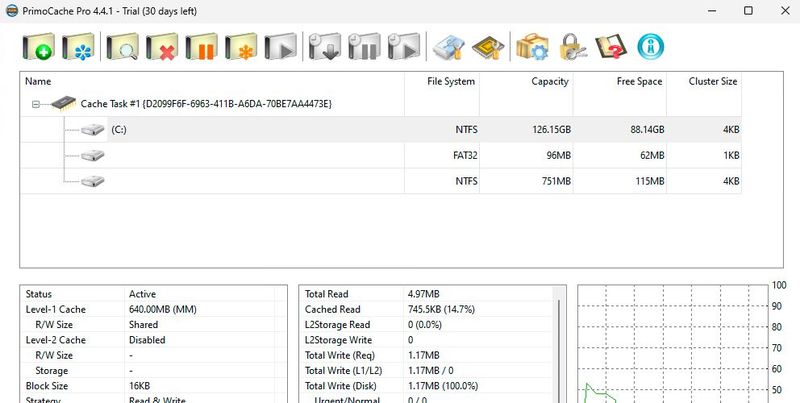
Task: Click the drive icon in the 751MB NTFS row
Action: pyautogui.click(x=92, y=181)
